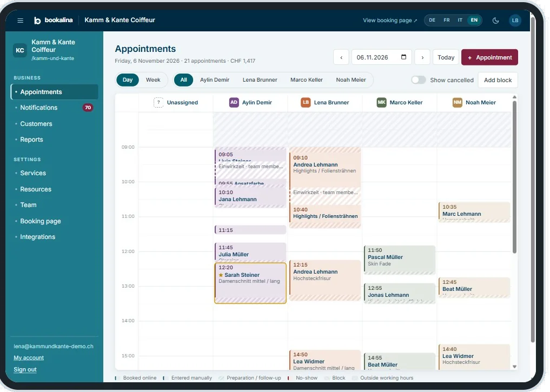Open 11:45 Julia Müller appointment
Viewport: 550px width, 392px height.
[x=250, y=252]
